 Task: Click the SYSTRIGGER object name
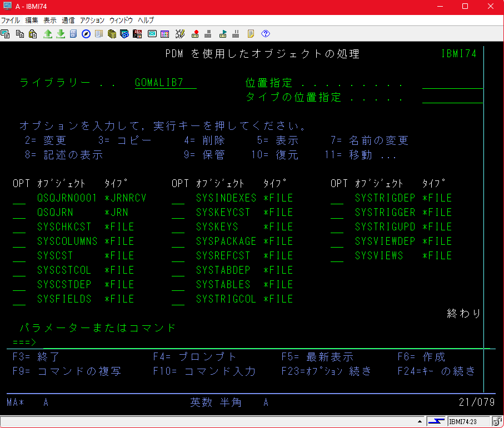point(385,212)
